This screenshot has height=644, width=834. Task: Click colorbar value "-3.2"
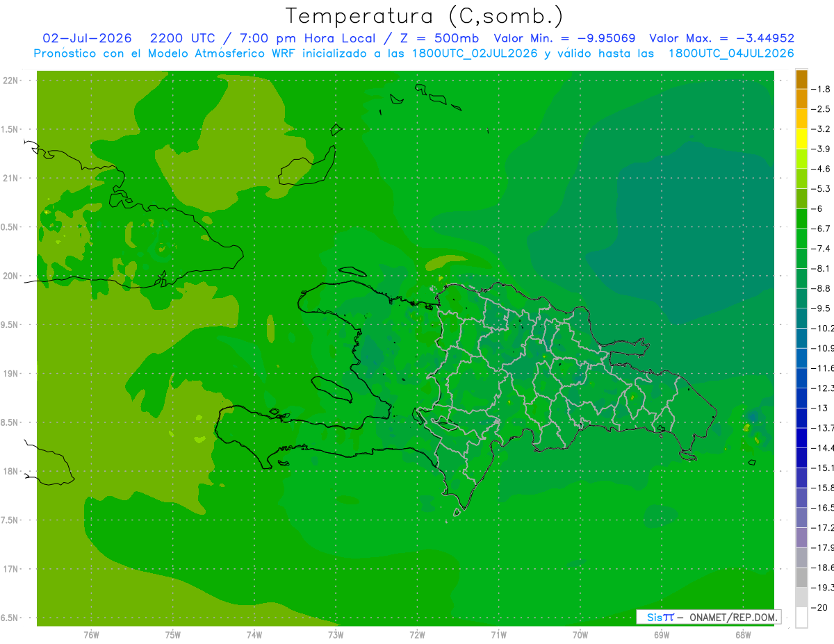coord(821,129)
